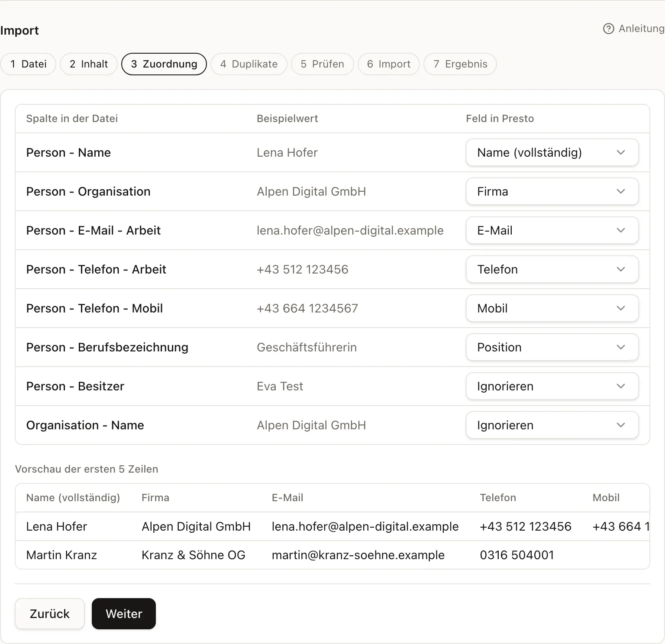Expand the Firma mapping dropdown
The image size is (665, 644).
(552, 191)
